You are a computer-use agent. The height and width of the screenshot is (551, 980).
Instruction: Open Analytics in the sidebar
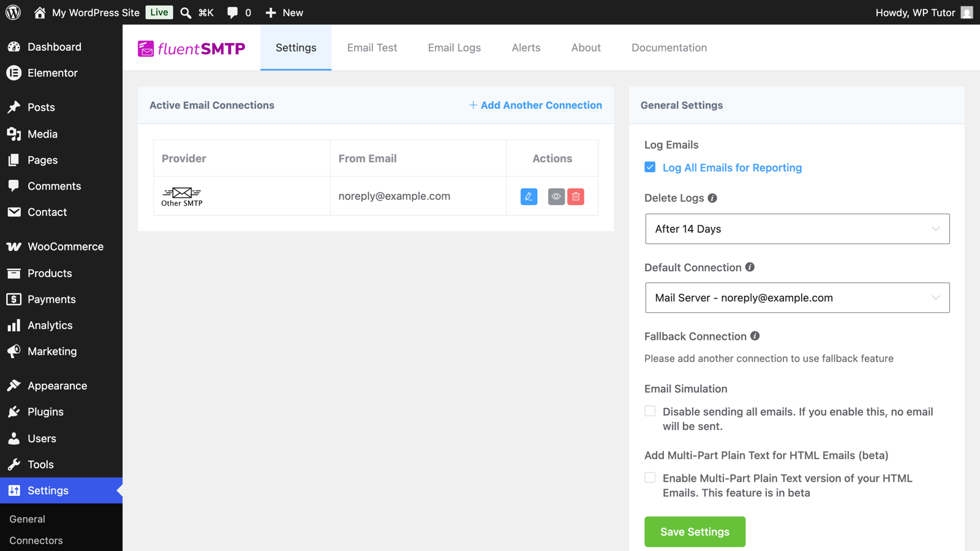click(x=61, y=325)
